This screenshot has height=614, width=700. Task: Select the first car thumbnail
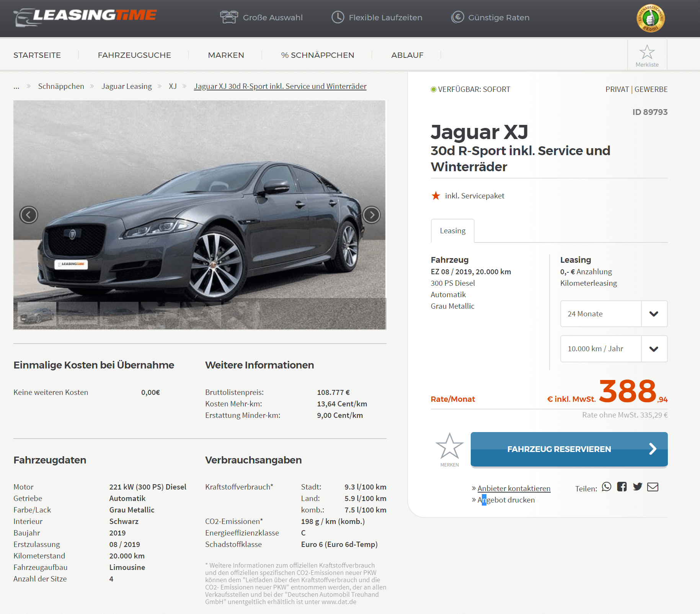pyautogui.click(x=37, y=314)
